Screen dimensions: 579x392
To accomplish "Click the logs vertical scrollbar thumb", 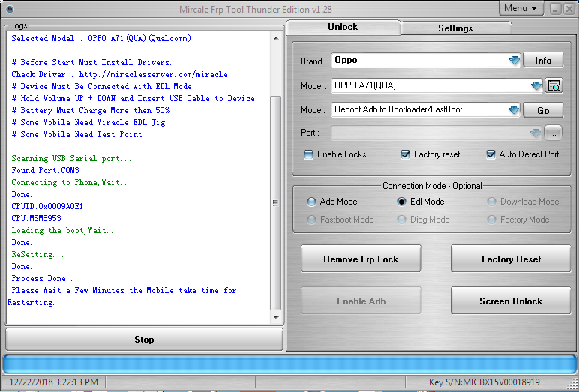I will (276, 203).
